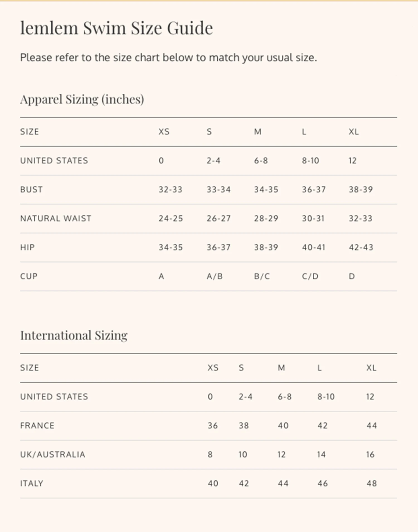Screen dimensions: 418x532
Task: Click the FRANCE row label
Action: [x=37, y=426]
